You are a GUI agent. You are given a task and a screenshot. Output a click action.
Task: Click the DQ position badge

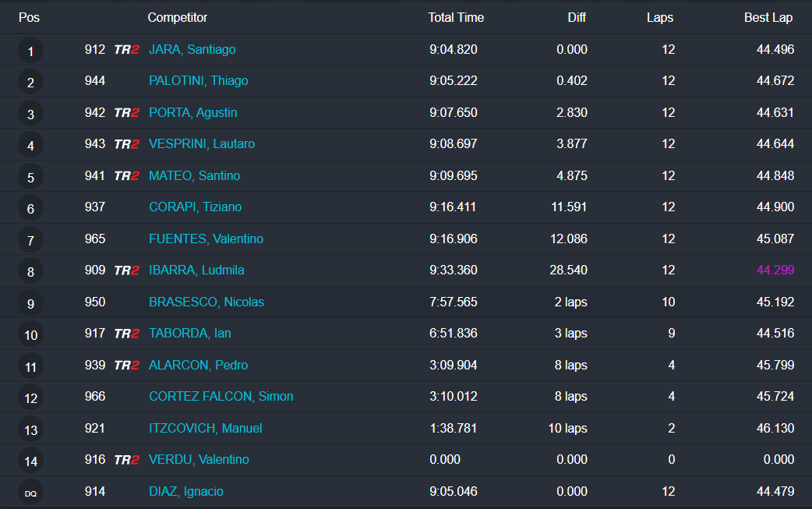click(x=30, y=493)
